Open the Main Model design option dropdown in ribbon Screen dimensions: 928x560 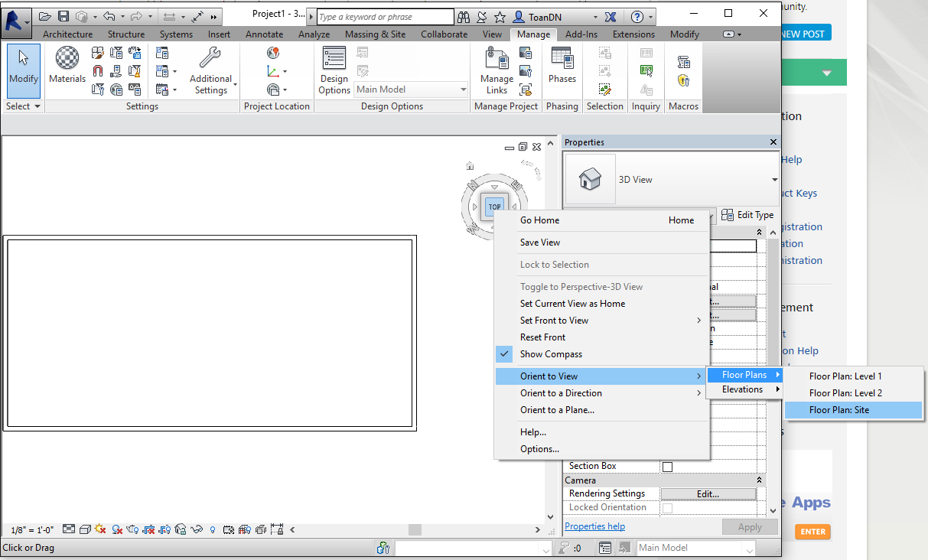(x=412, y=90)
